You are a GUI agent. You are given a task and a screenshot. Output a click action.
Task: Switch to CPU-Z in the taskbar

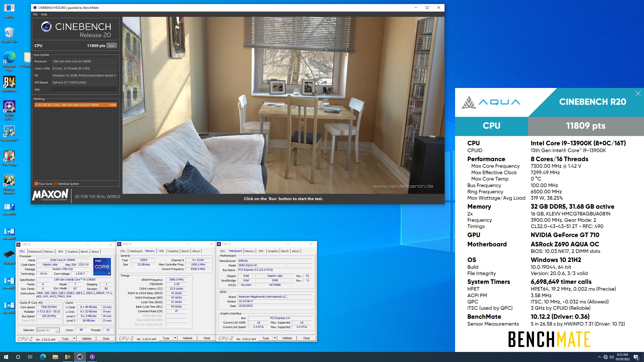(92, 357)
